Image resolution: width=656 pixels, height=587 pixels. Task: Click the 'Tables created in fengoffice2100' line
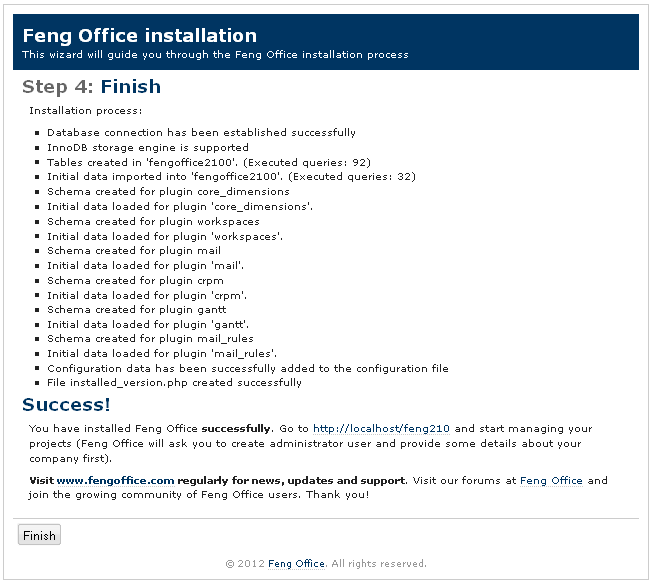[x=209, y=162]
